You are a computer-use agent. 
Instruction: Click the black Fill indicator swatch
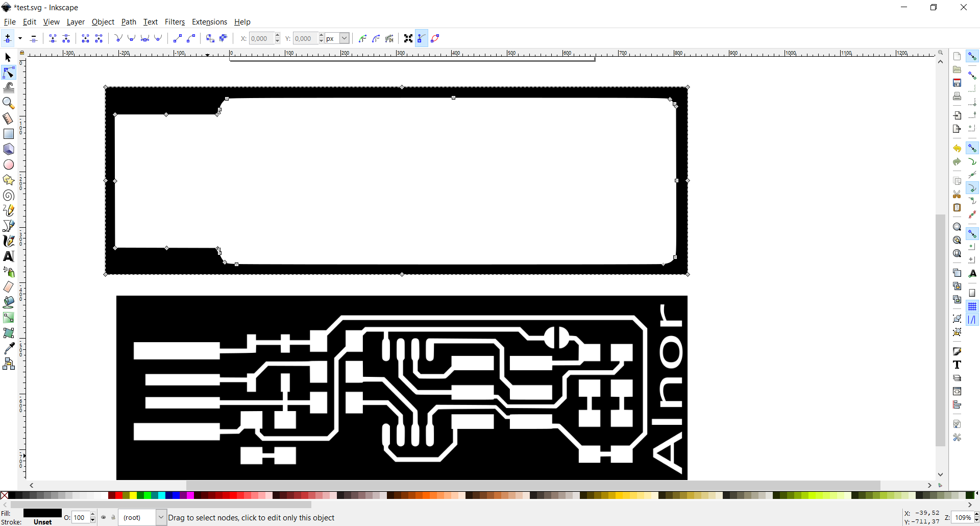(42, 513)
